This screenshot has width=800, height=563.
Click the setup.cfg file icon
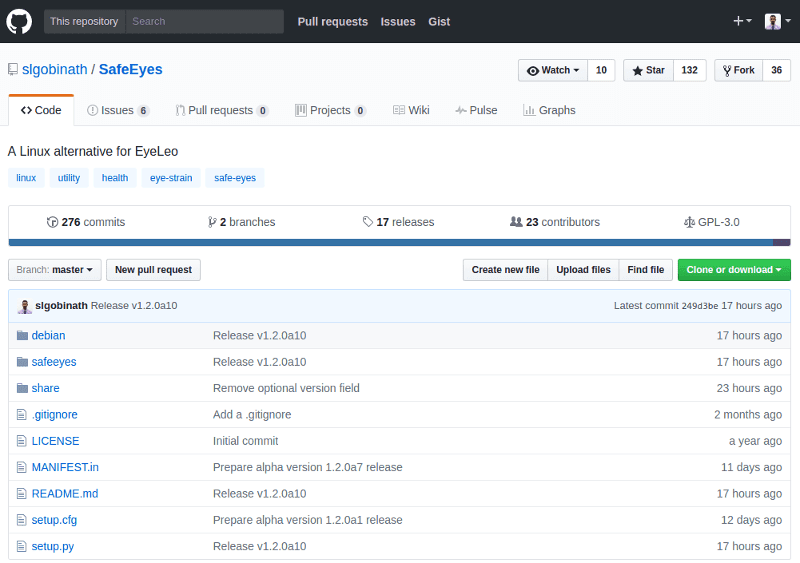21,520
